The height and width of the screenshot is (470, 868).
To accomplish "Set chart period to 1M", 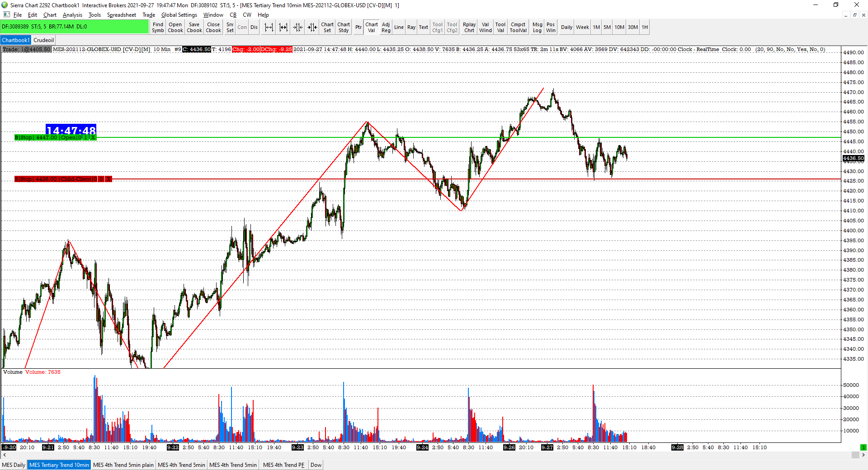I will pos(597,27).
